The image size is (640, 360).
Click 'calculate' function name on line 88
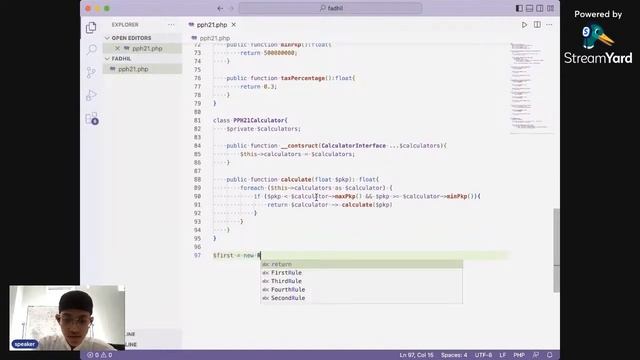[x=296, y=180]
